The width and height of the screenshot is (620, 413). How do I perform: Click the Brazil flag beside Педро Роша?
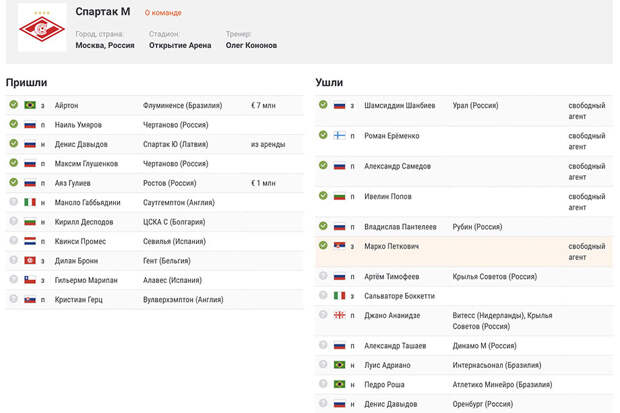[340, 385]
